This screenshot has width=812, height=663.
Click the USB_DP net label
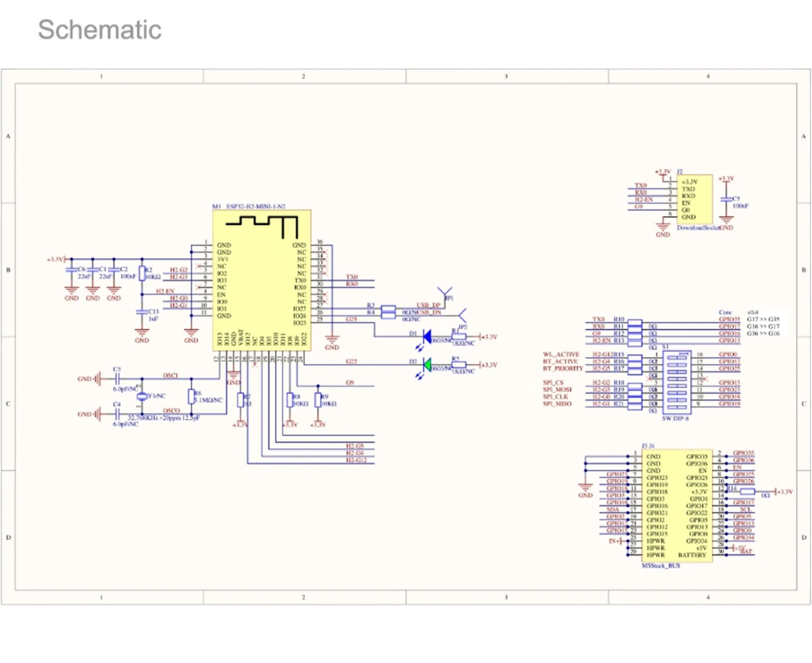click(429, 305)
